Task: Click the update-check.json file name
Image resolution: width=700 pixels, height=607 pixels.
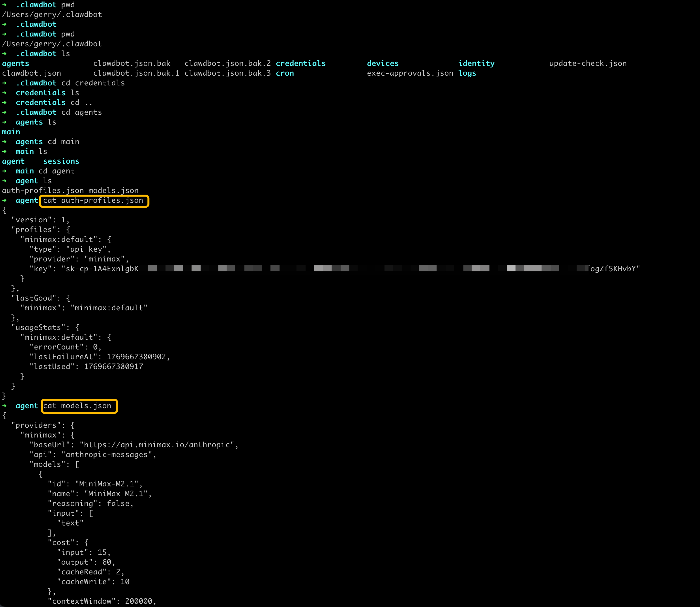Action: (588, 63)
